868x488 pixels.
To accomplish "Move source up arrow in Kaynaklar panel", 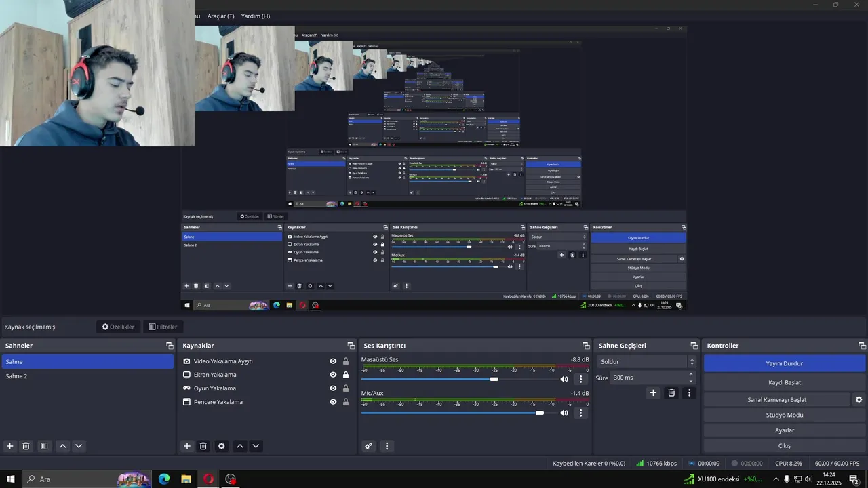I will tap(239, 446).
